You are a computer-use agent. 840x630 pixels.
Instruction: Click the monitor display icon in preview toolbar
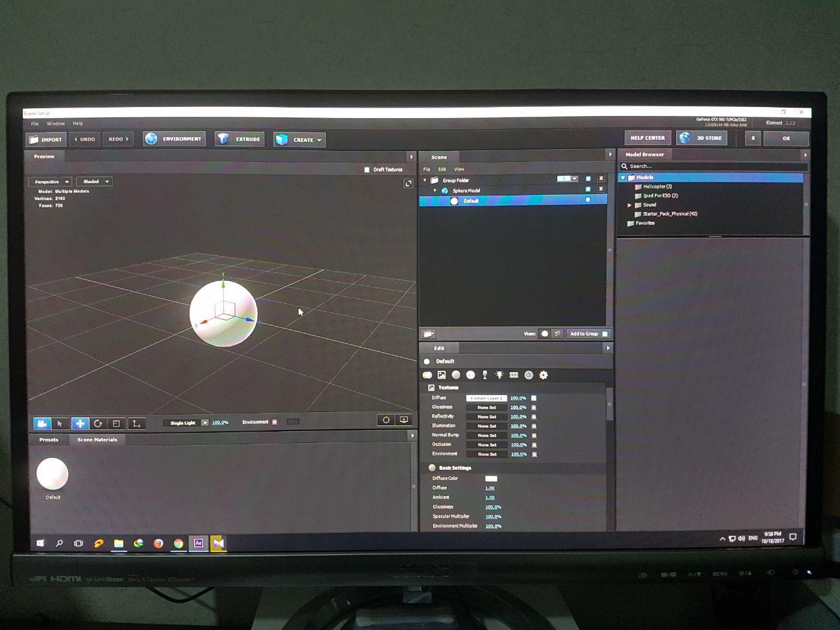404,420
